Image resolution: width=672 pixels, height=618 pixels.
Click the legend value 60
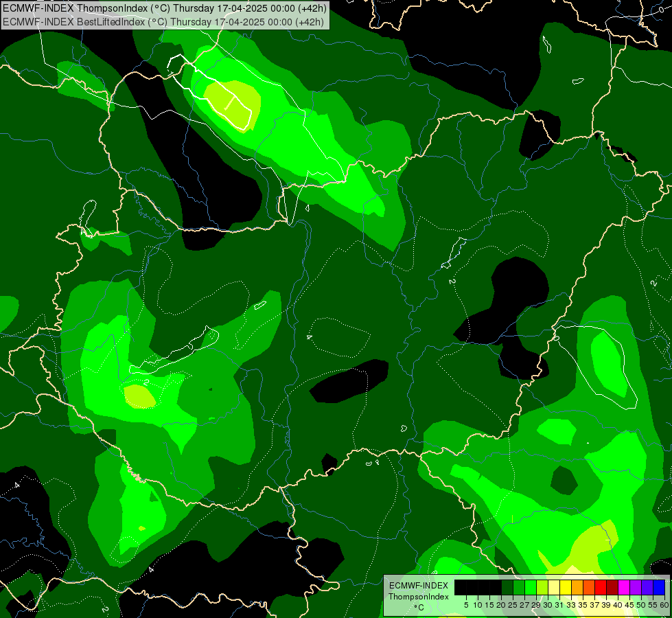[664, 605]
